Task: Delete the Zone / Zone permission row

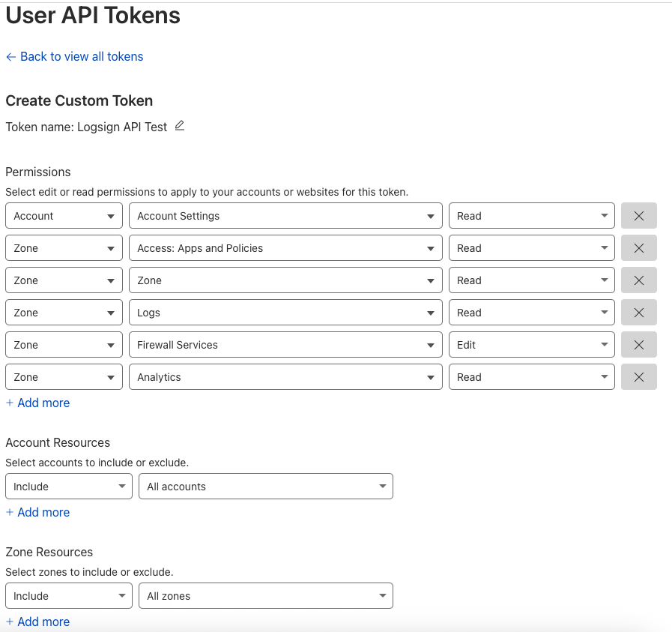Action: point(638,280)
